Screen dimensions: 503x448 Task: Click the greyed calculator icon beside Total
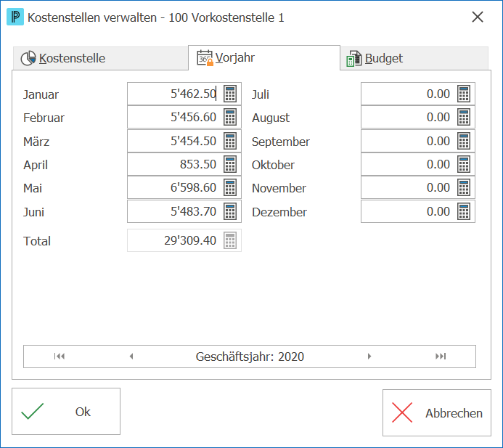click(x=230, y=240)
